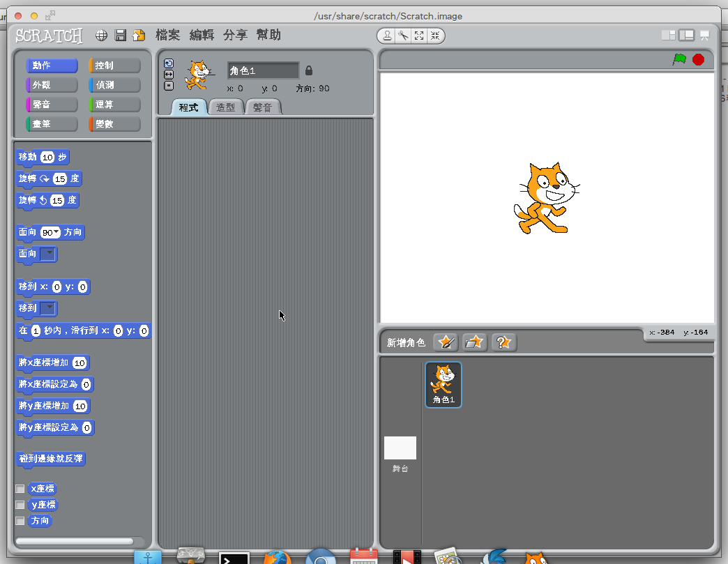
Task: Get a surprise sprite with question mark button
Action: pos(503,342)
